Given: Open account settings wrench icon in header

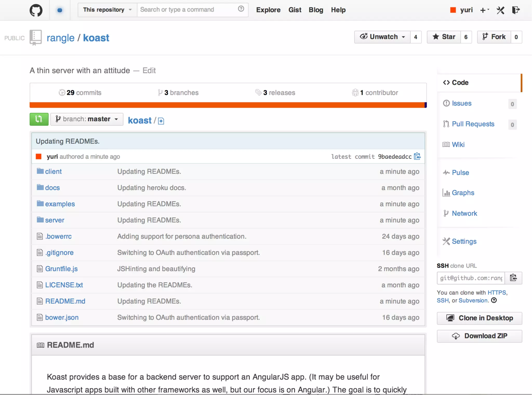Looking at the screenshot, I should click(500, 10).
